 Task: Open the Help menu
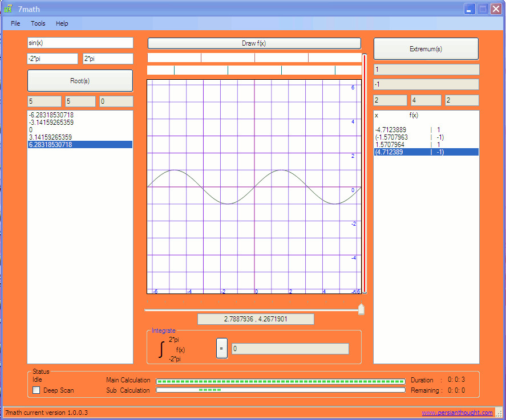coord(62,23)
